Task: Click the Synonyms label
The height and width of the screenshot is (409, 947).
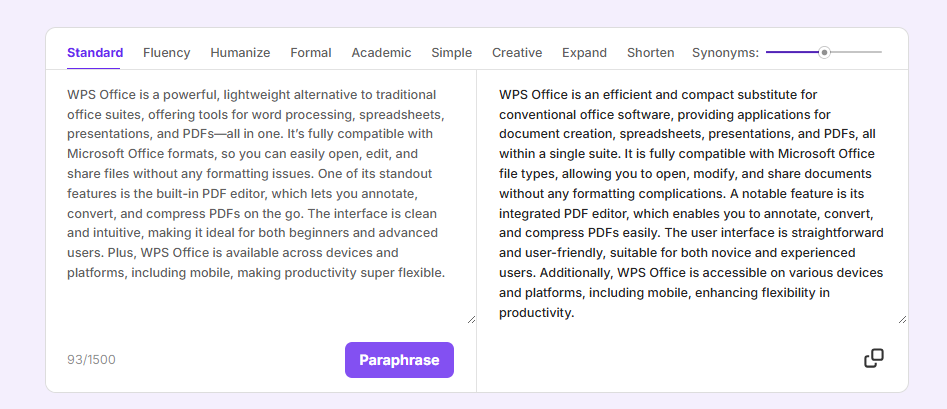Action: [x=725, y=53]
